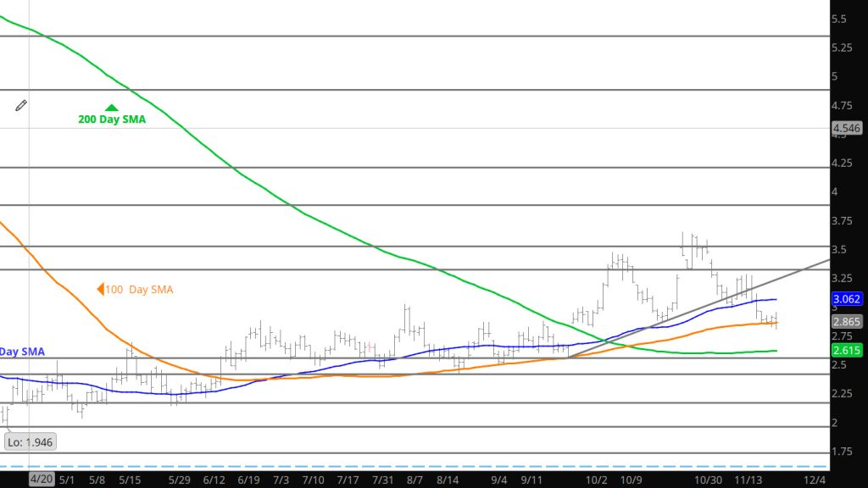
Task: Click the 4.546 price marker on axis
Action: [x=847, y=129]
